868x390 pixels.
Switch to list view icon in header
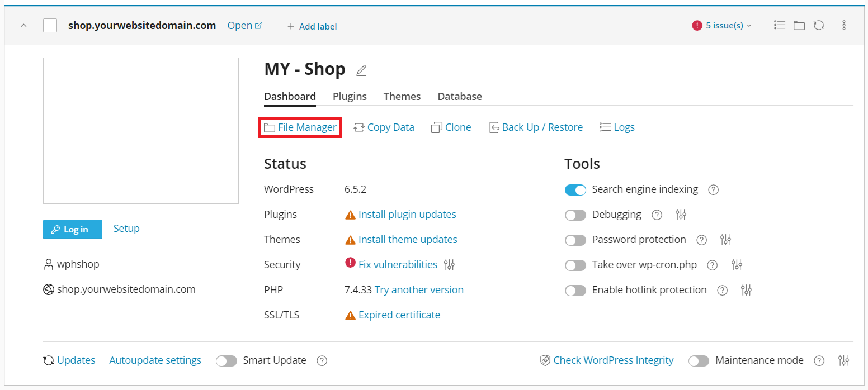pyautogui.click(x=780, y=25)
